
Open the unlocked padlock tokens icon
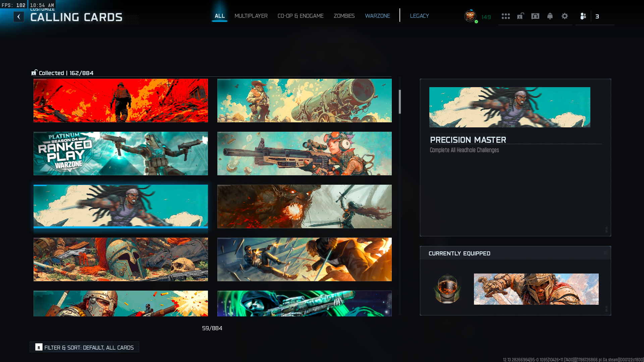[521, 16]
